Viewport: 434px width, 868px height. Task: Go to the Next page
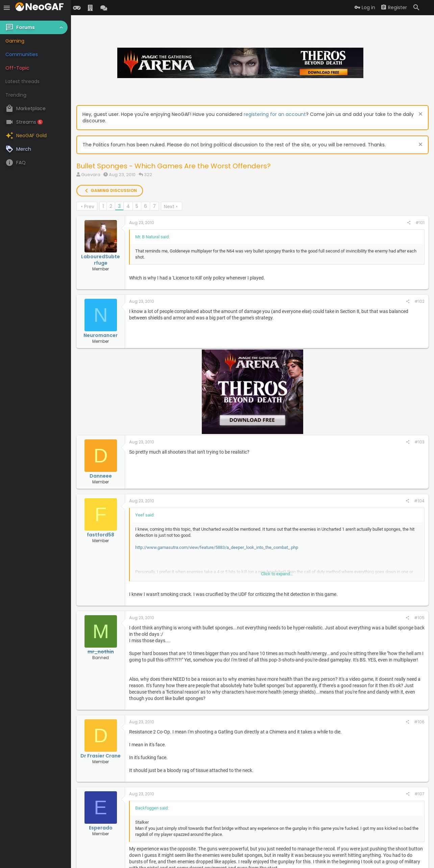[171, 206]
